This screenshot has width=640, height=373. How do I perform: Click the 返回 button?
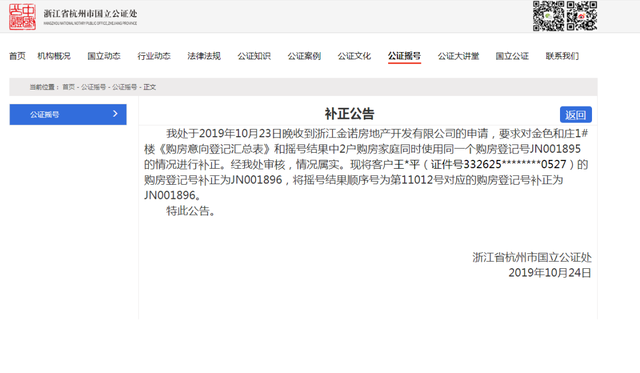(x=576, y=115)
